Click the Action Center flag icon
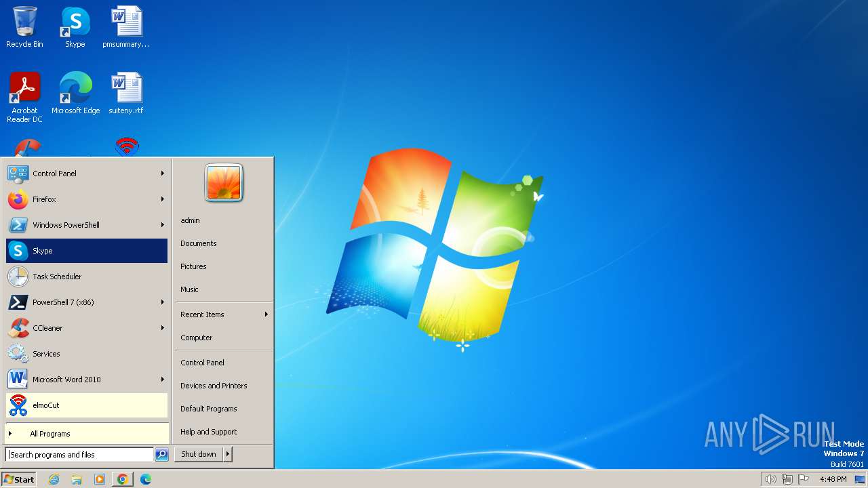Viewport: 868px width, 488px height. pyautogui.click(x=804, y=479)
